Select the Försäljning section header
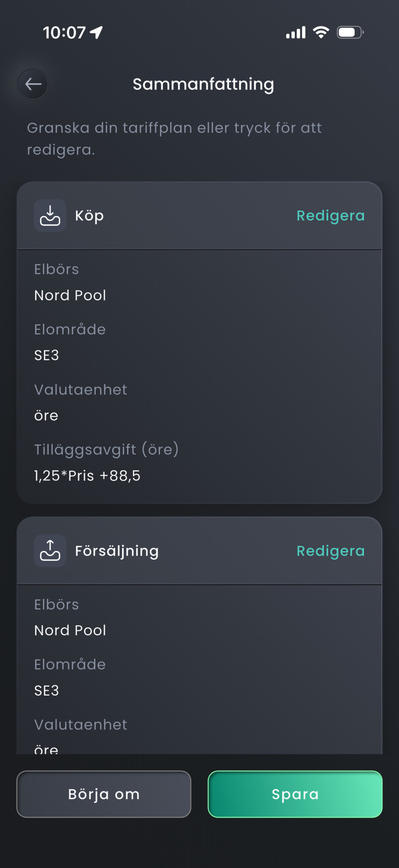 (117, 551)
